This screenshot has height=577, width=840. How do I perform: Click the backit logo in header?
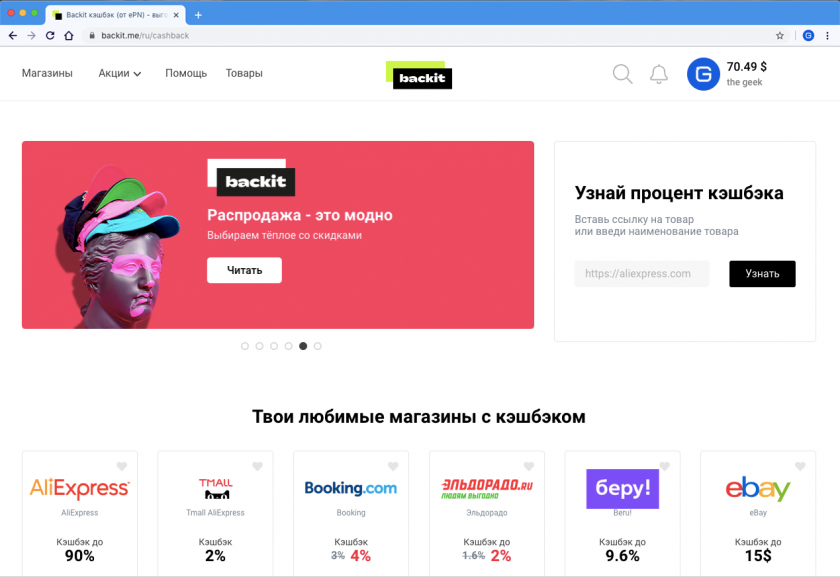[419, 75]
